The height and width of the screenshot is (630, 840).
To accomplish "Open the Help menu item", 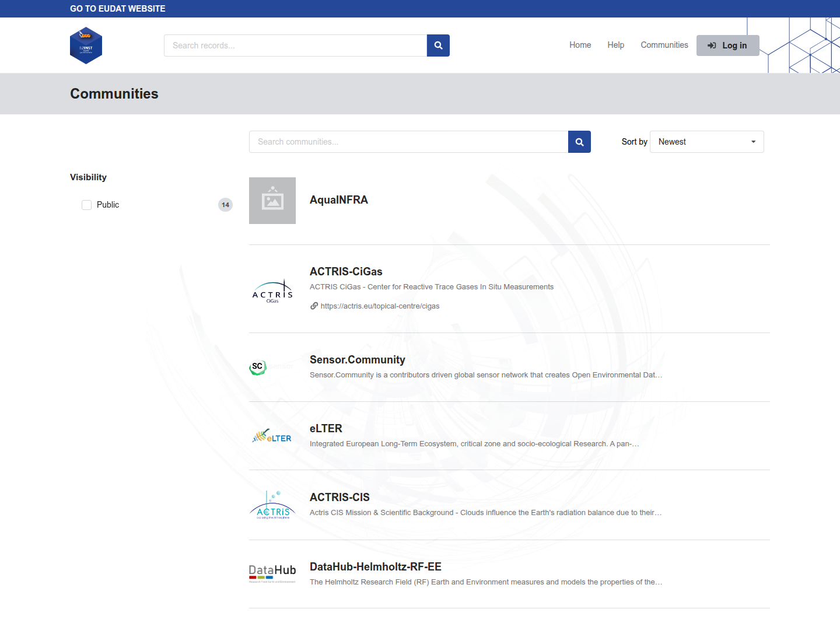I will (615, 45).
